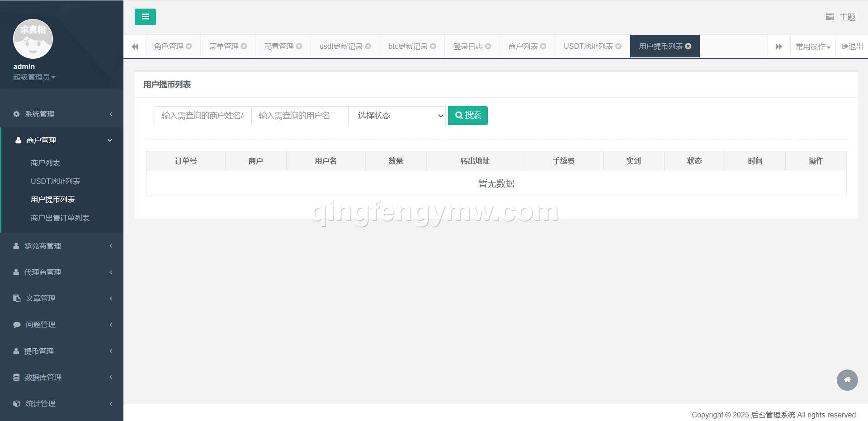
Task: Click the 系统管理 gear icon
Action: 16,114
